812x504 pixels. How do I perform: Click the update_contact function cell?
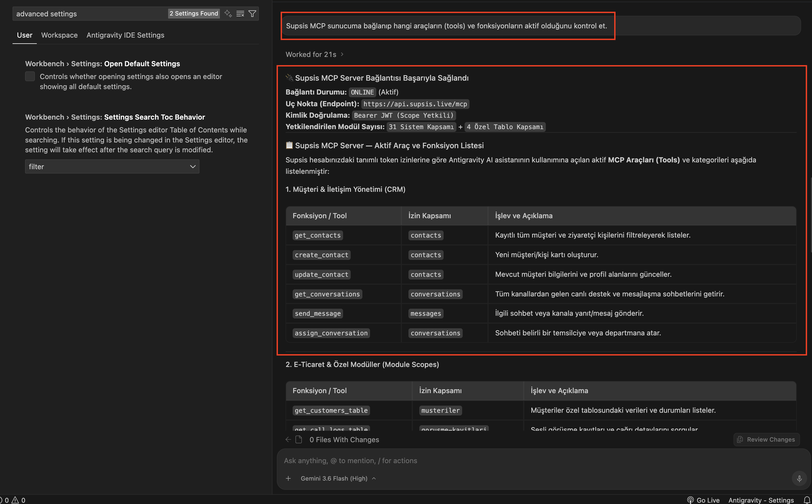321,274
